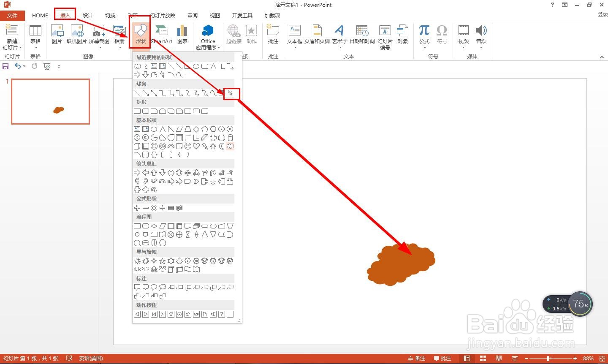The image size is (608, 364).
Task: Insert 日期和时间 date and time
Action: (362, 34)
